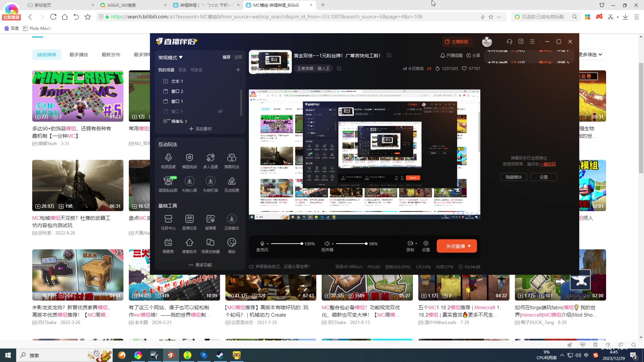Open 弹幕玩法 danmaku games icon
Image resolution: width=644 pixels, height=362 pixels.
point(231,158)
